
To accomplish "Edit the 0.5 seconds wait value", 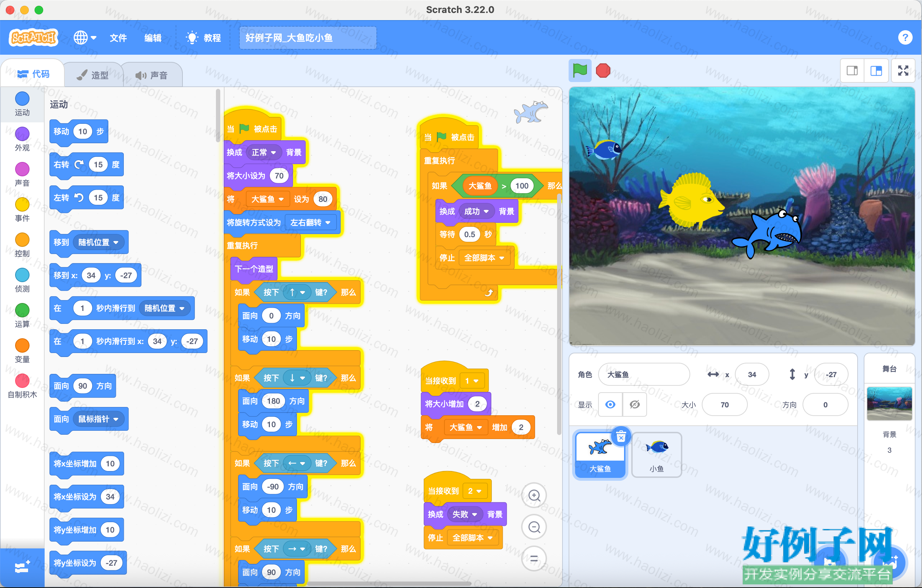I will [469, 234].
